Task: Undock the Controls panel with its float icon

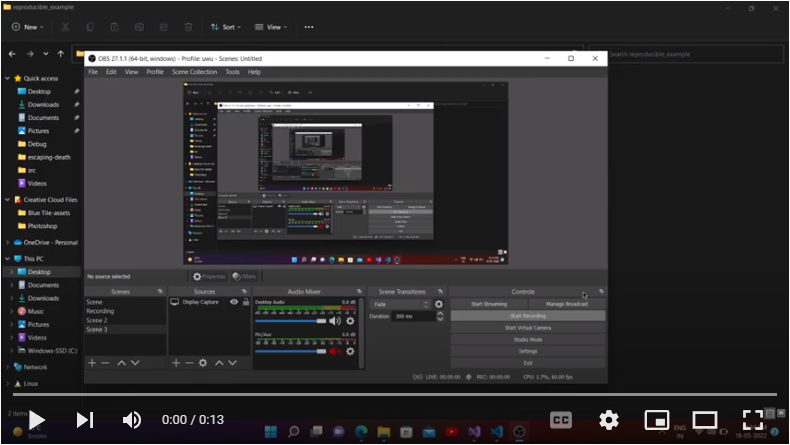Action: click(x=601, y=291)
